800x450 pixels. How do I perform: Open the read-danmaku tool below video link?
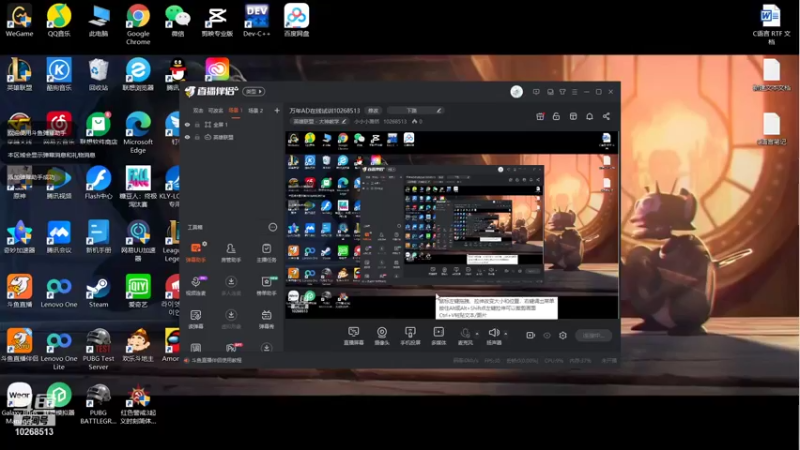coord(196,319)
